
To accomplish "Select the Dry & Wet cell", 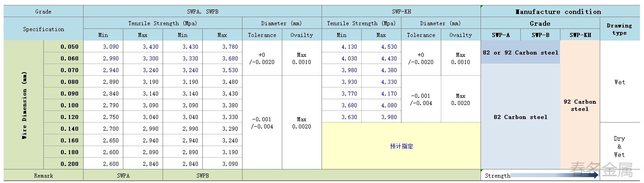I will [619, 146].
